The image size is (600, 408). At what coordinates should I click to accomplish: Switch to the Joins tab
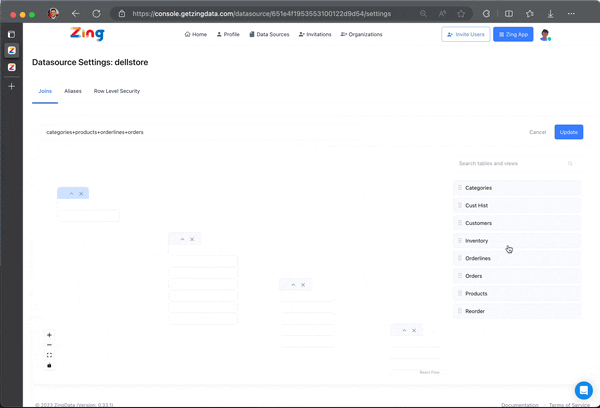45,91
